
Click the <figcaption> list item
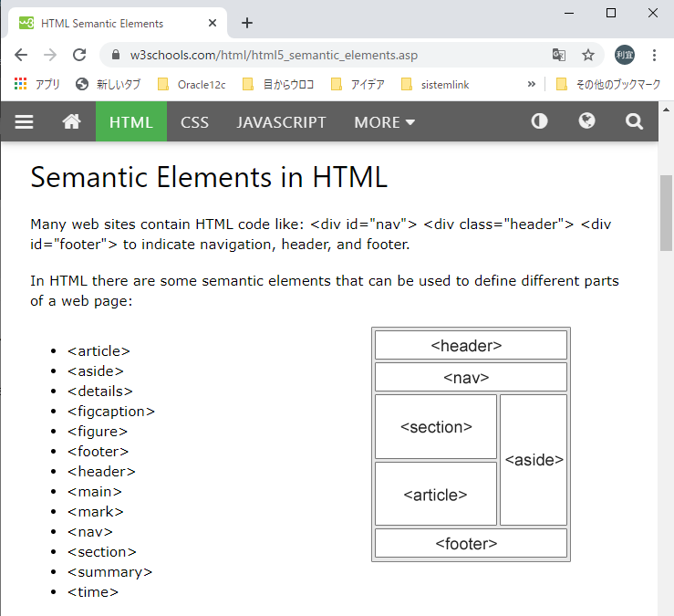tap(111, 412)
